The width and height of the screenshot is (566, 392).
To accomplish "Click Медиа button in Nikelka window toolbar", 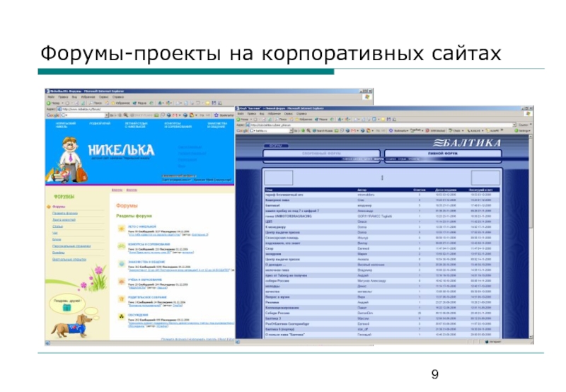I will pos(139,103).
